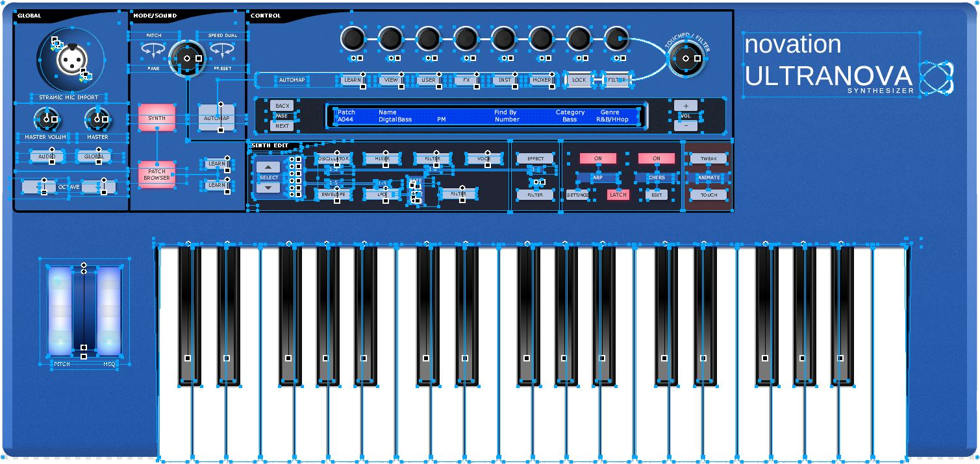The width and height of the screenshot is (980, 464).
Task: Click the patch name DigtalBass on the display
Action: pyautogui.click(x=395, y=119)
